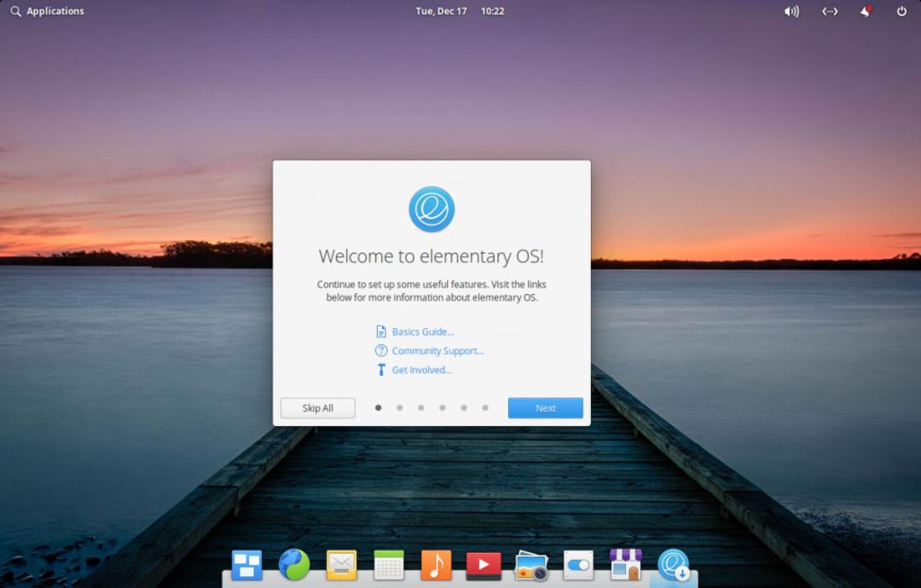This screenshot has height=588, width=921.
Task: Launch the Music app icon
Action: pyautogui.click(x=436, y=565)
